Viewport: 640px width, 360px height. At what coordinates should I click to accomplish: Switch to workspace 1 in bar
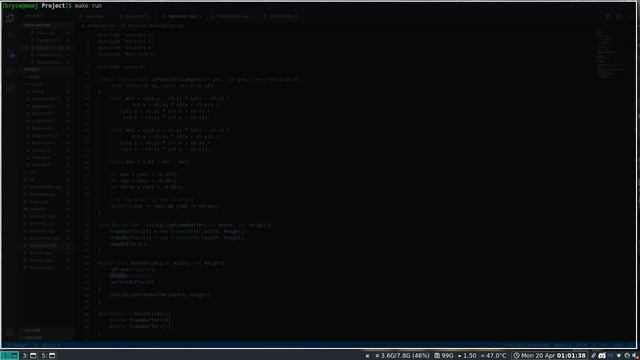tap(9, 356)
